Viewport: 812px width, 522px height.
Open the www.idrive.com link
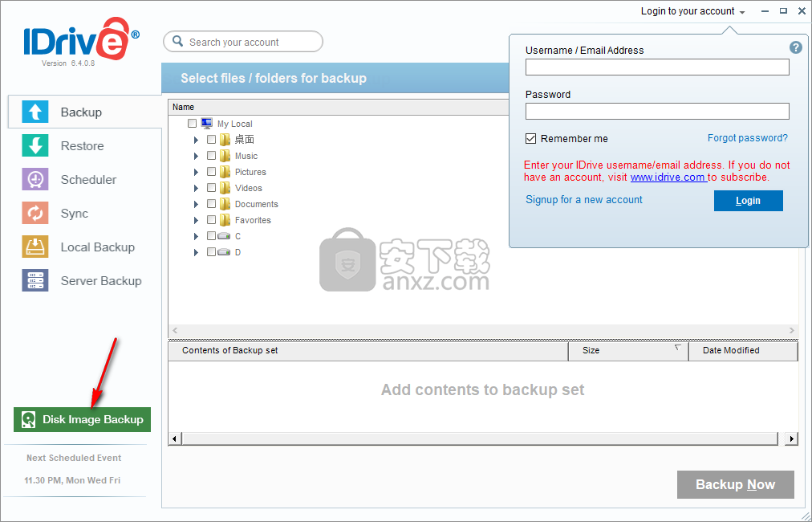pos(668,177)
